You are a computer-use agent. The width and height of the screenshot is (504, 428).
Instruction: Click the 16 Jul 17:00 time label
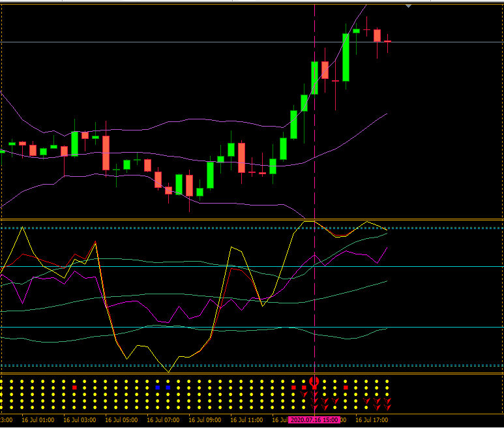(x=372, y=420)
